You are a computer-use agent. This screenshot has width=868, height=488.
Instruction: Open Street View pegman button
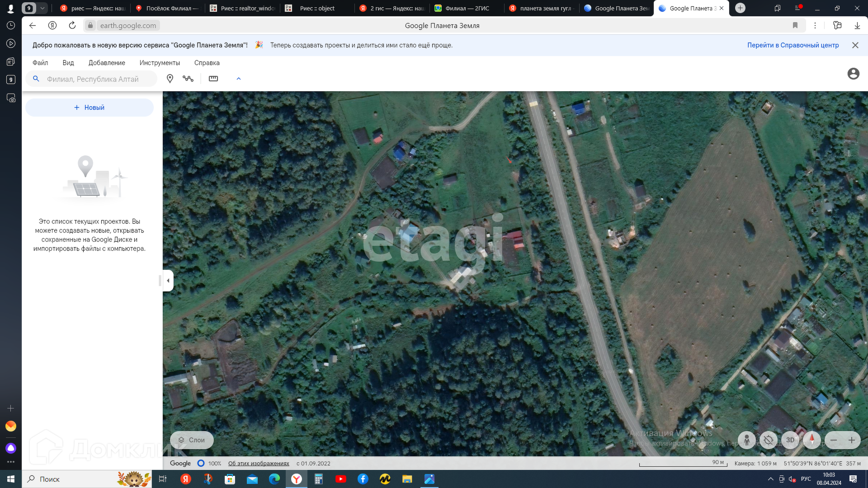point(746,440)
